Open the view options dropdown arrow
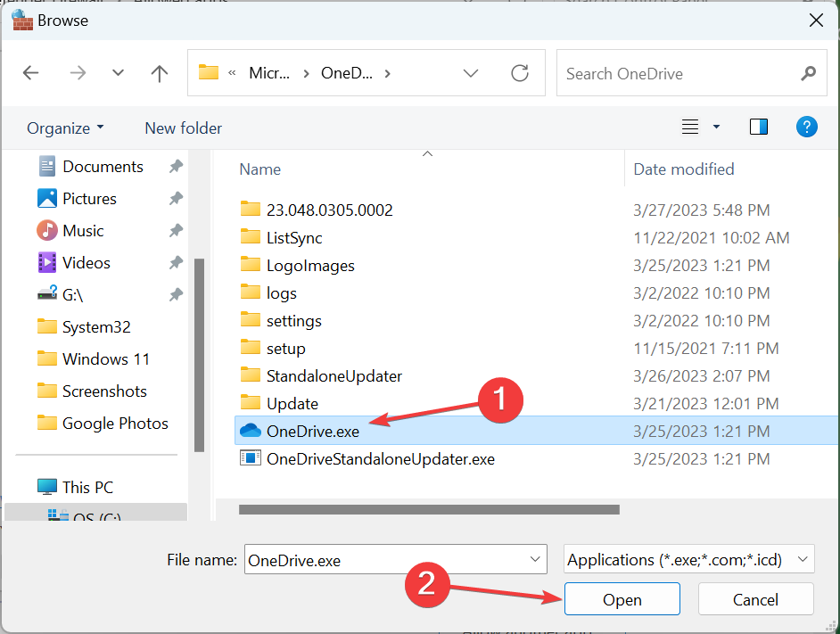The width and height of the screenshot is (840, 634). (716, 127)
